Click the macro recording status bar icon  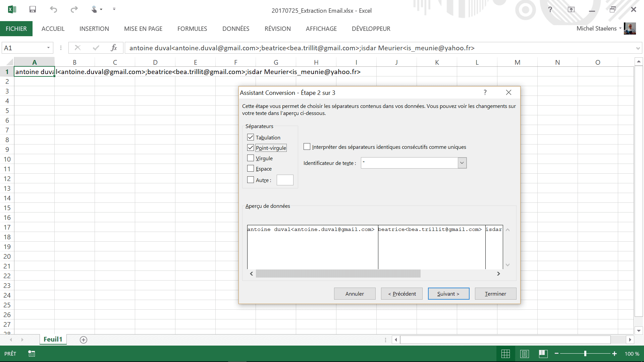click(32, 354)
